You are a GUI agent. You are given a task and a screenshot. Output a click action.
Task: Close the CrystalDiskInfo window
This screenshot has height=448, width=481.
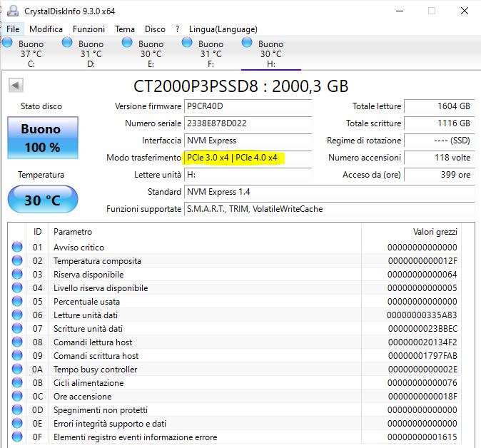point(465,11)
